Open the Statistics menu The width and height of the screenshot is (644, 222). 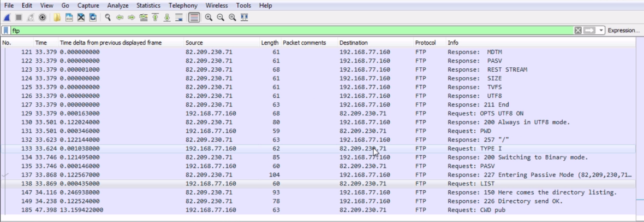(148, 5)
